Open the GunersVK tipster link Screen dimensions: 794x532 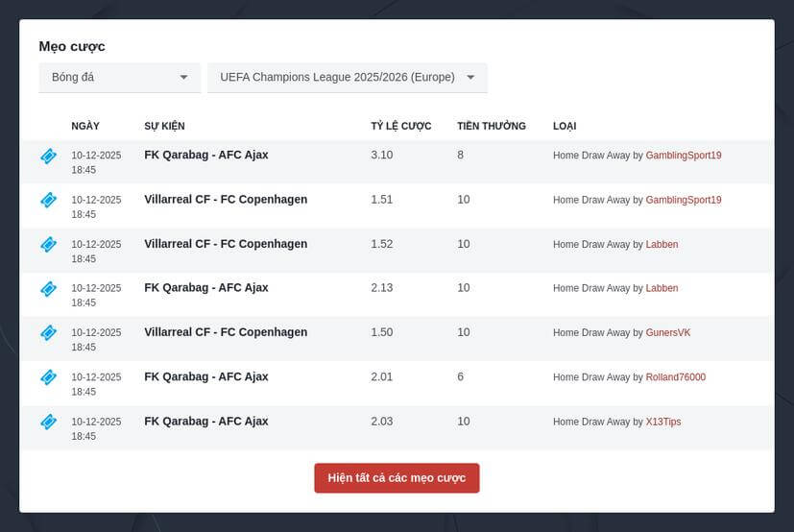tap(667, 333)
